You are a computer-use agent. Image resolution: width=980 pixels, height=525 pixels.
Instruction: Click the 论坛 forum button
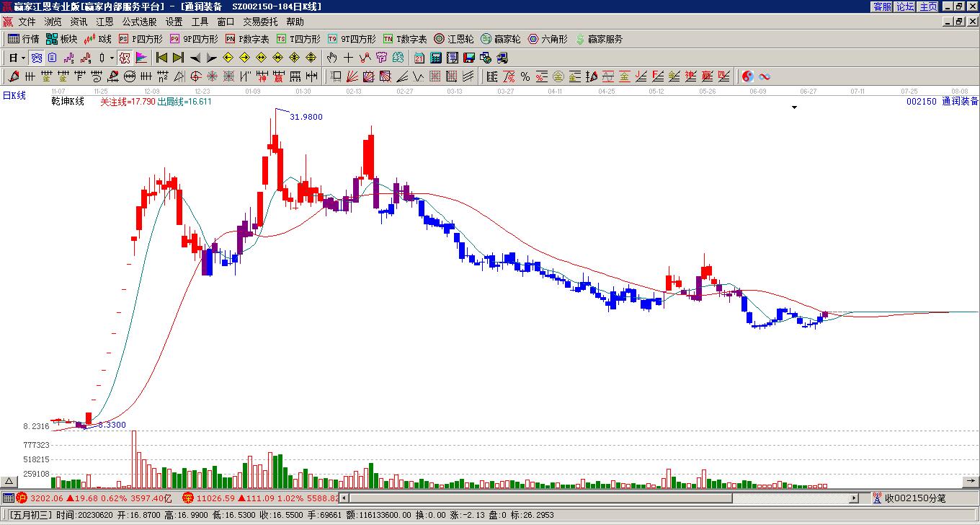point(905,6)
